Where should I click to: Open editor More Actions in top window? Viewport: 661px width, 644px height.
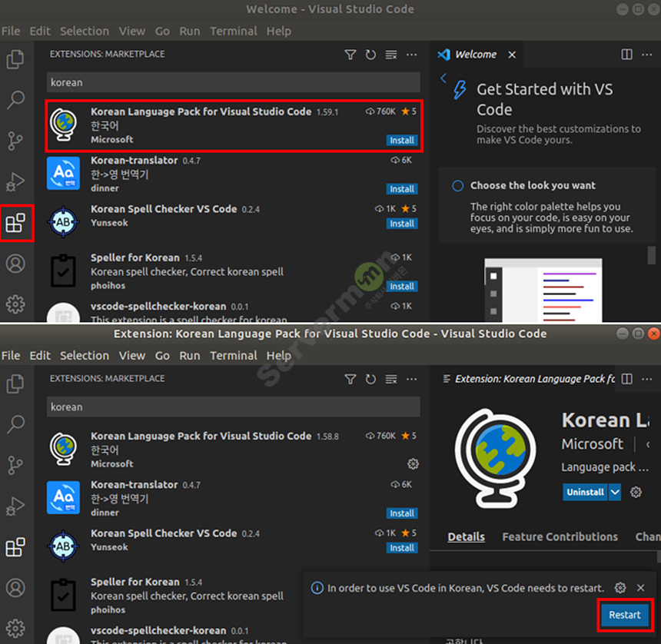[646, 55]
